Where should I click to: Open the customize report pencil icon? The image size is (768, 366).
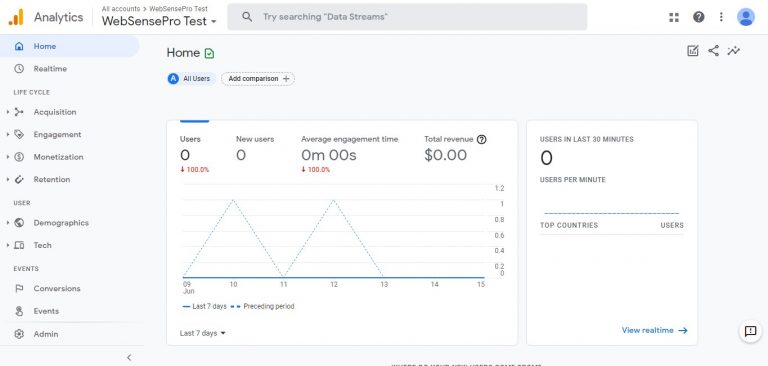pos(693,50)
